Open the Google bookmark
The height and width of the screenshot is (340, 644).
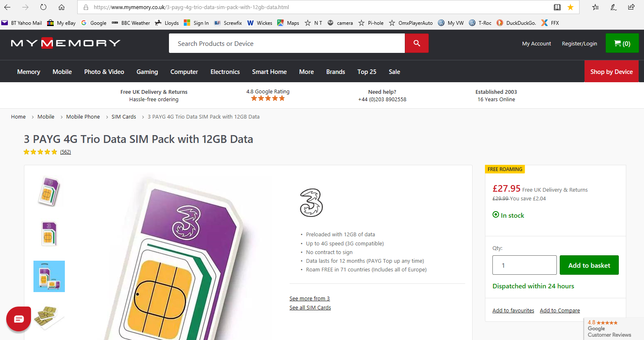94,23
